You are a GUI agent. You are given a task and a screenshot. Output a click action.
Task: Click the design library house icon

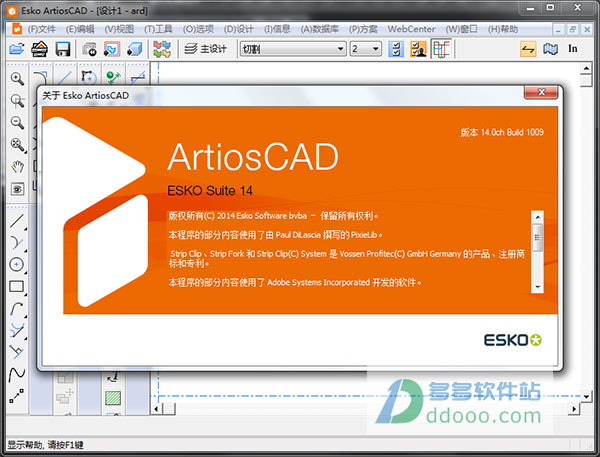click(x=39, y=49)
